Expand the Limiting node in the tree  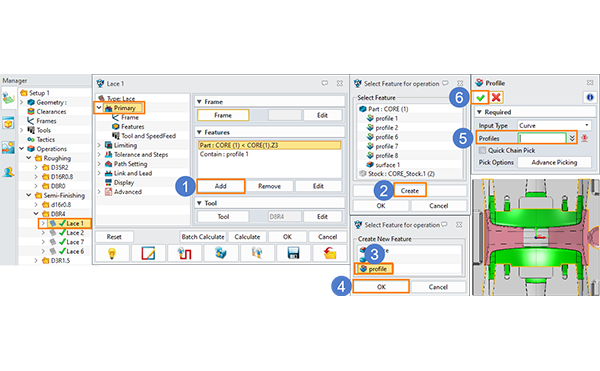coord(99,145)
